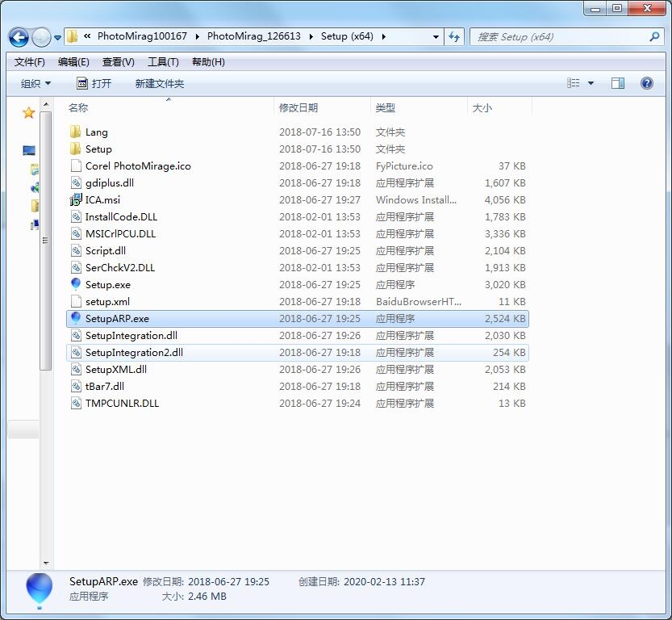Expand the 组织 dropdown
The image size is (672, 620).
click(36, 84)
